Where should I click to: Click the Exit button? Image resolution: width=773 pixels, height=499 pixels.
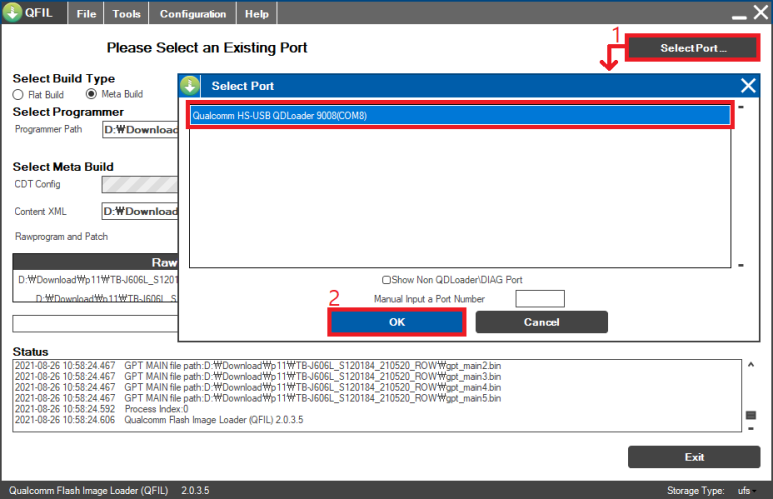694,457
